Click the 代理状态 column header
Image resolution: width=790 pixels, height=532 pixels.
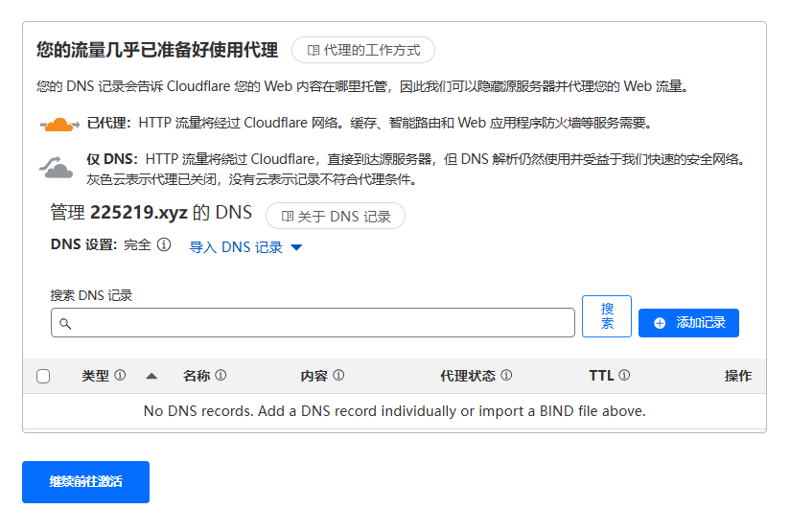click(468, 376)
